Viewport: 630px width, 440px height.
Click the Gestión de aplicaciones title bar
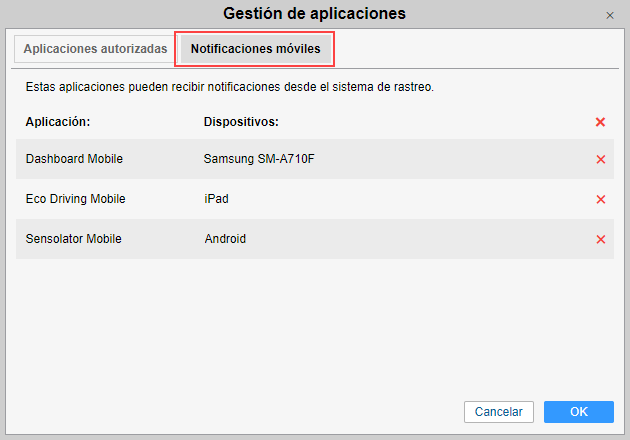point(314,14)
